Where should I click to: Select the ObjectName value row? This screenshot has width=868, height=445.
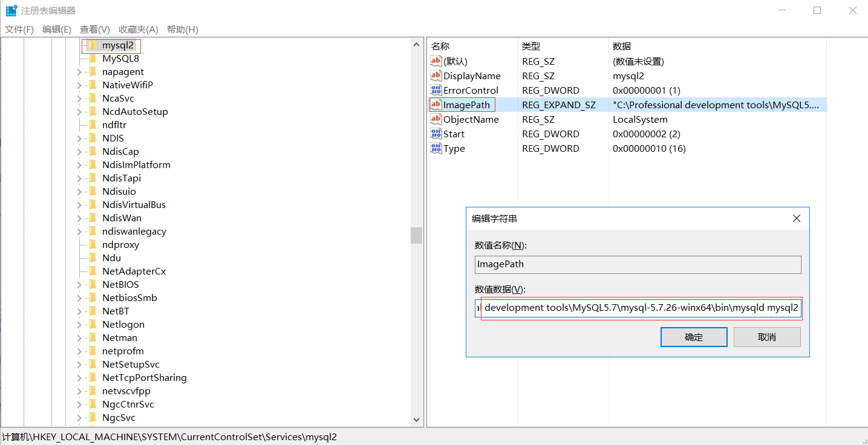(x=627, y=119)
